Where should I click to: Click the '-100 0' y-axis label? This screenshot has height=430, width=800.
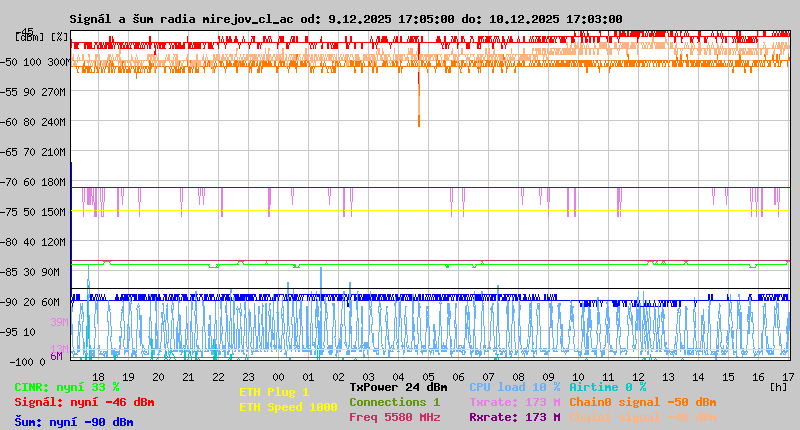(28, 362)
